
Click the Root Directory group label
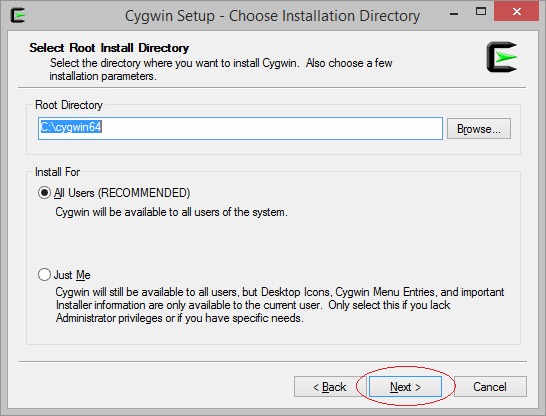[x=69, y=105]
